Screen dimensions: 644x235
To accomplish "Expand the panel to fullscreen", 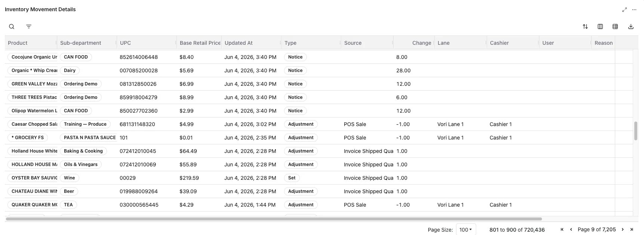I will (625, 10).
